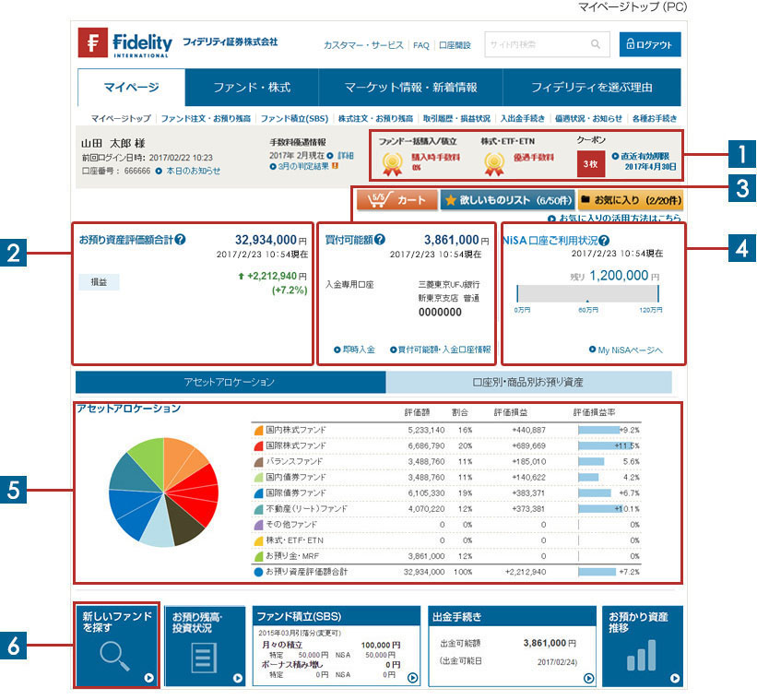Click arrow icon in ファンド積立(SBS) tile
This screenshot has width=757, height=700.
point(412,678)
